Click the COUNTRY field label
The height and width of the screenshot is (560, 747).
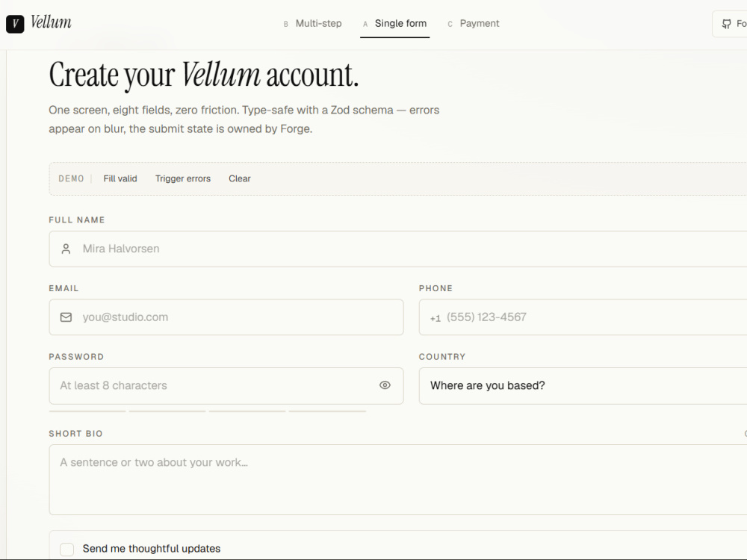click(442, 357)
